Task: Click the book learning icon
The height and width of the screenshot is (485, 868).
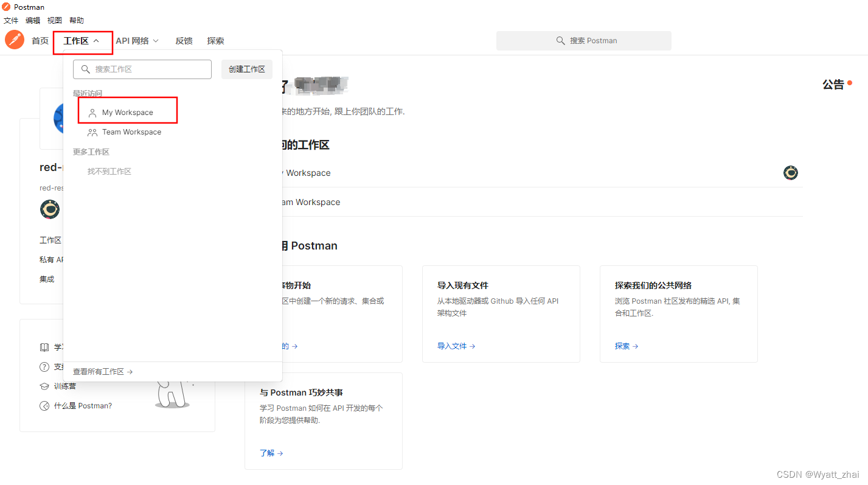Action: (x=44, y=347)
